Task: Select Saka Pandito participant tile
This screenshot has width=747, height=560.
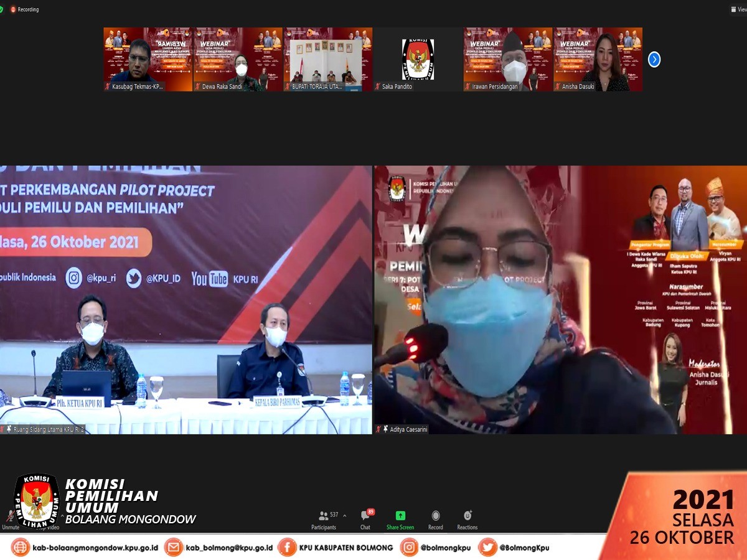Action: [418, 59]
